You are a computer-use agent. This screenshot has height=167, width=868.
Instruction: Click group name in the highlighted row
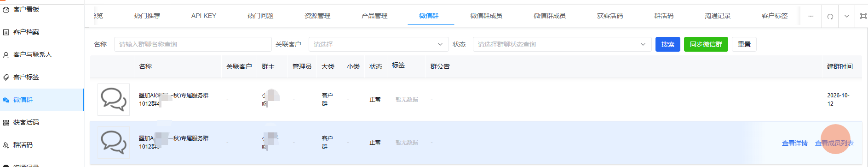pyautogui.click(x=173, y=142)
